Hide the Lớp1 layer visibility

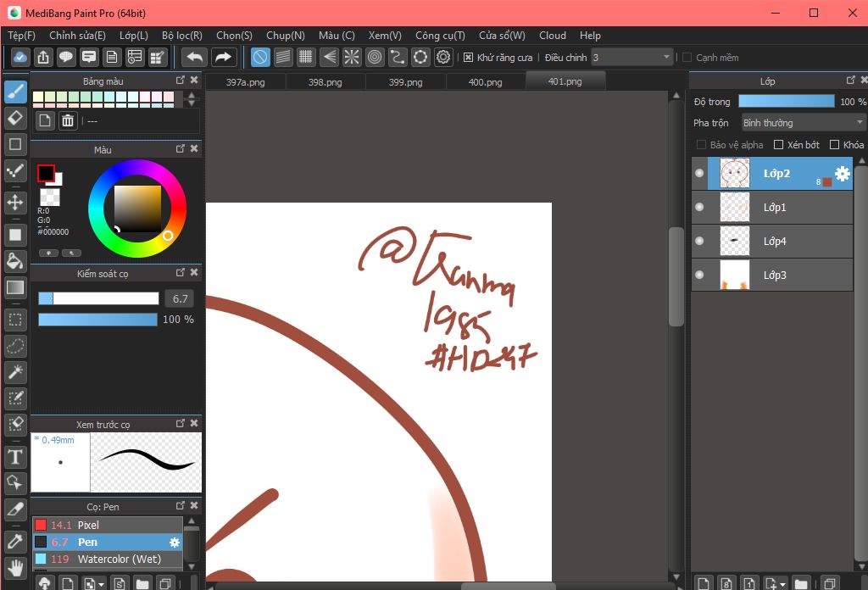pos(699,208)
